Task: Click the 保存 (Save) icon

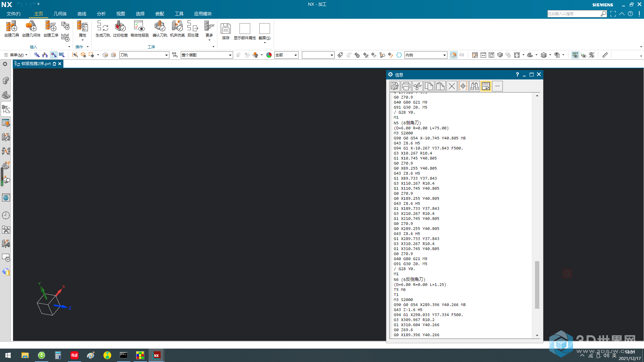Action: [x=226, y=31]
